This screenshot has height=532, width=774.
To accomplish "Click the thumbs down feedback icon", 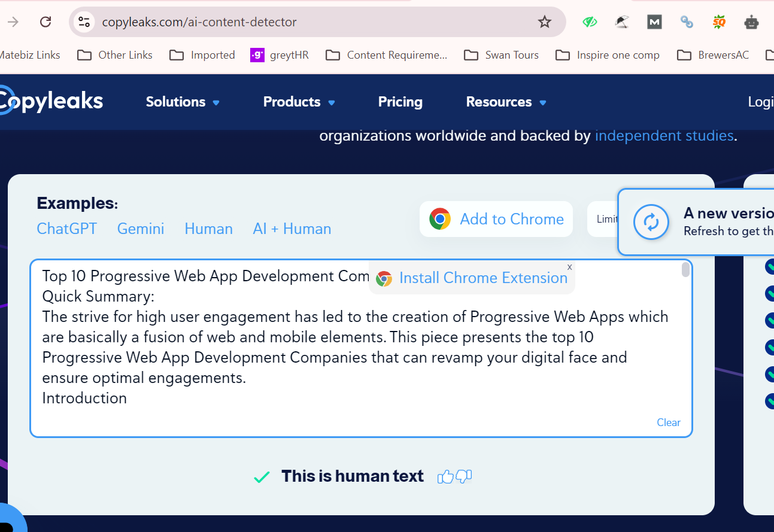I will pyautogui.click(x=464, y=476).
